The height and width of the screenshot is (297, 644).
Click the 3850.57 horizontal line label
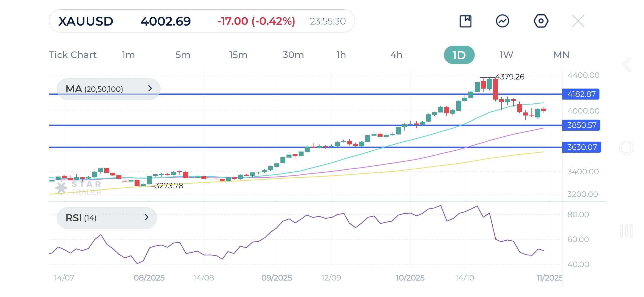point(581,125)
